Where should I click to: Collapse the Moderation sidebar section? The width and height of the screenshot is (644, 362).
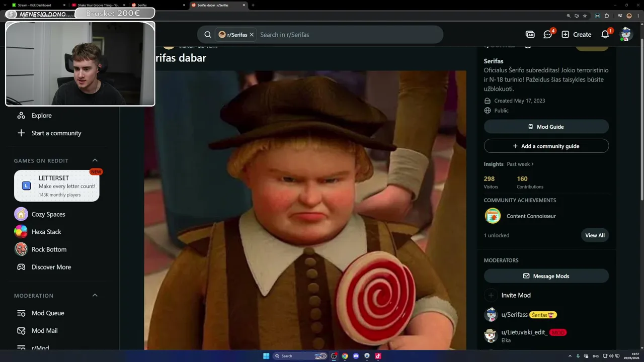tap(95, 295)
